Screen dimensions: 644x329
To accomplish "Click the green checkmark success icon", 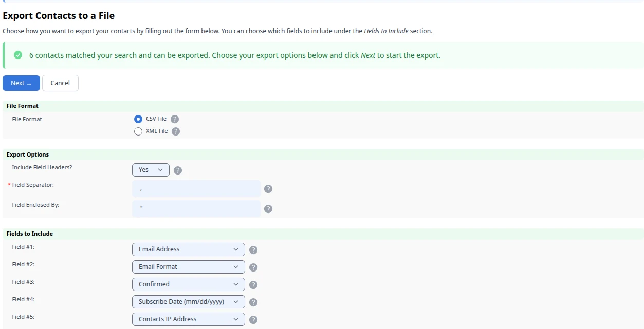I will pyautogui.click(x=18, y=55).
